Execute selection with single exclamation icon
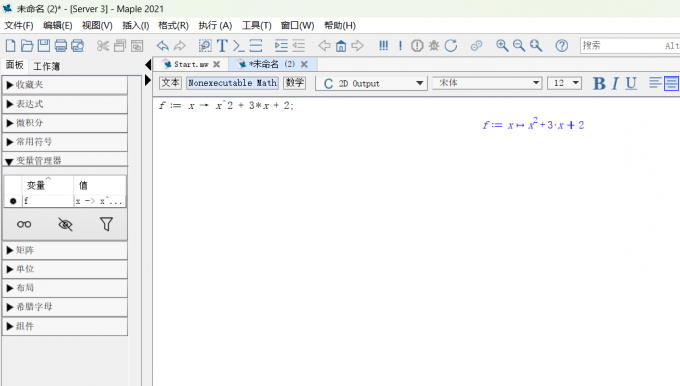The height and width of the screenshot is (386, 680). coord(400,46)
